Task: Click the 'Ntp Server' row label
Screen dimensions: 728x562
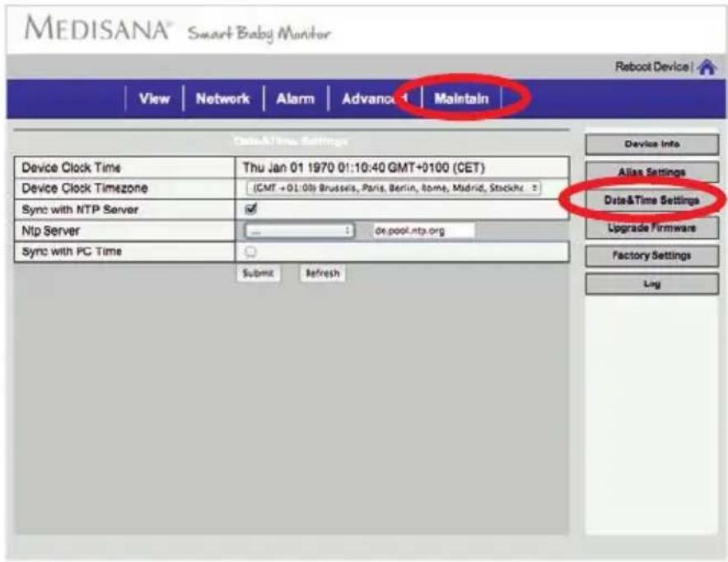Action: (50, 231)
